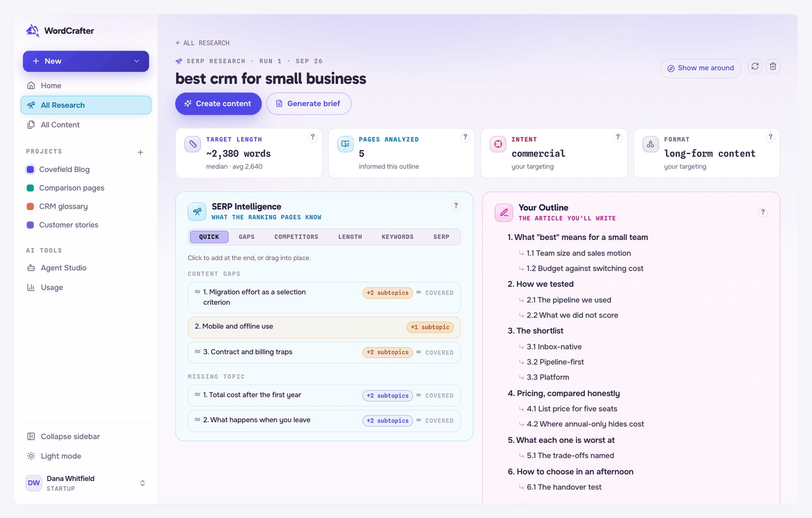Switch to the Keywords tab
Viewport: 812px width, 518px height.
397,237
